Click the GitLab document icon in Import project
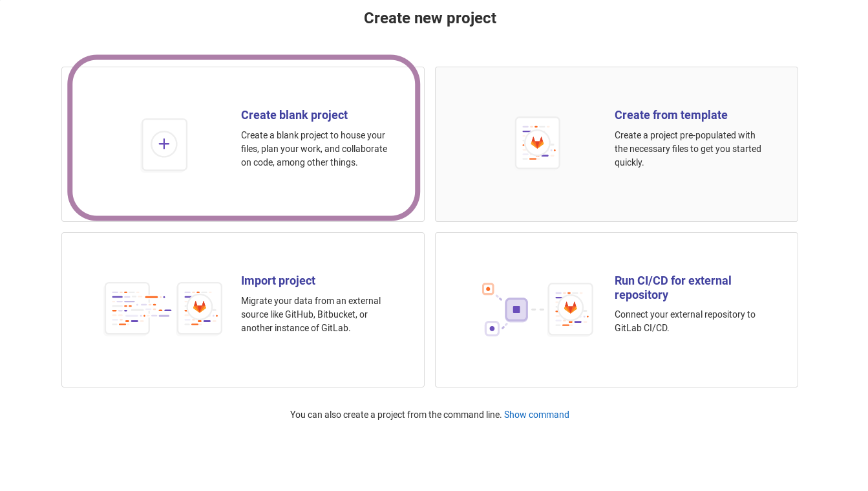 pyautogui.click(x=200, y=308)
